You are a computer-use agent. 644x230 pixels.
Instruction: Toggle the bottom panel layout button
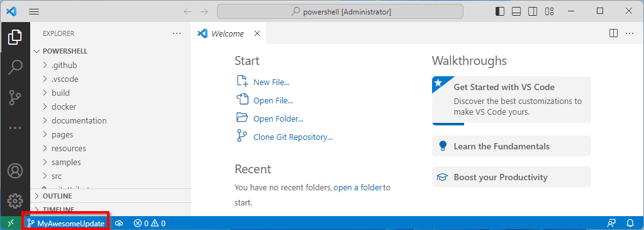tap(516, 11)
